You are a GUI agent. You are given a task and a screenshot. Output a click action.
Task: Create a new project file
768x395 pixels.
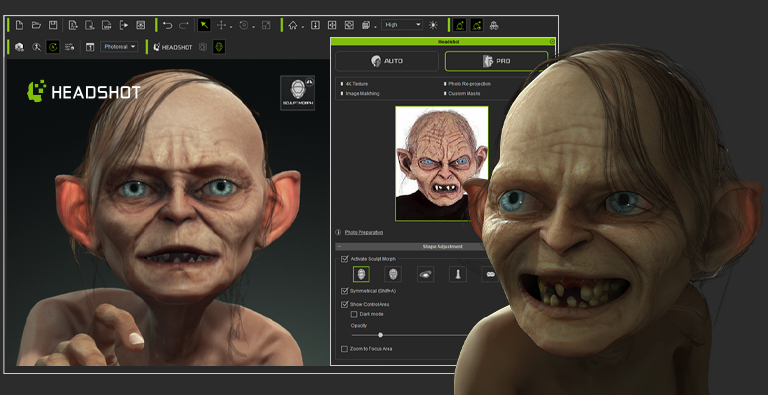pyautogui.click(x=19, y=25)
